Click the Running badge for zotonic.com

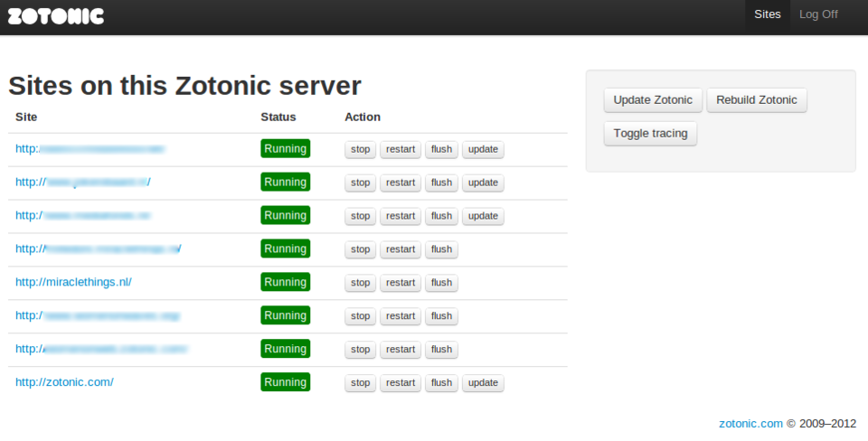click(285, 381)
